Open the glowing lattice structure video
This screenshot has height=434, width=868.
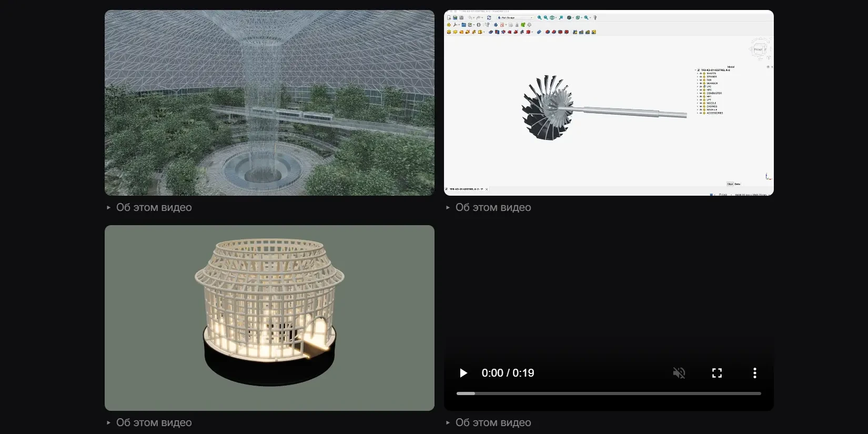point(269,318)
